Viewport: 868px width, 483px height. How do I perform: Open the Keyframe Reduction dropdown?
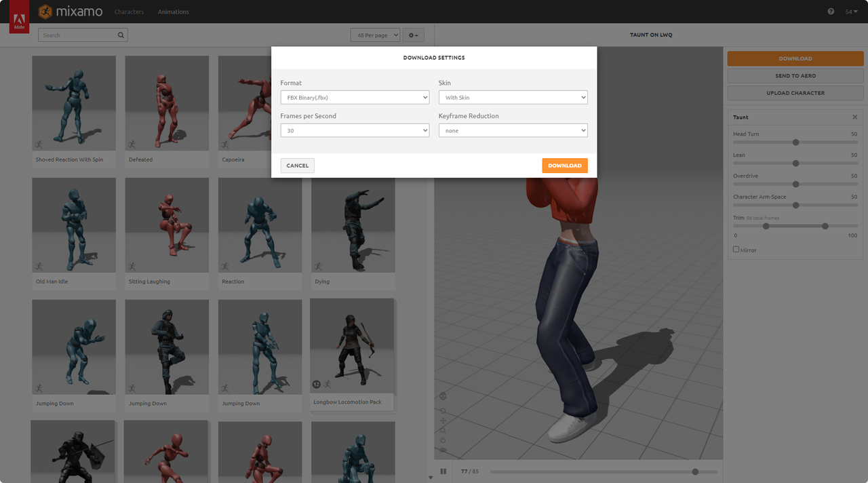(x=513, y=130)
